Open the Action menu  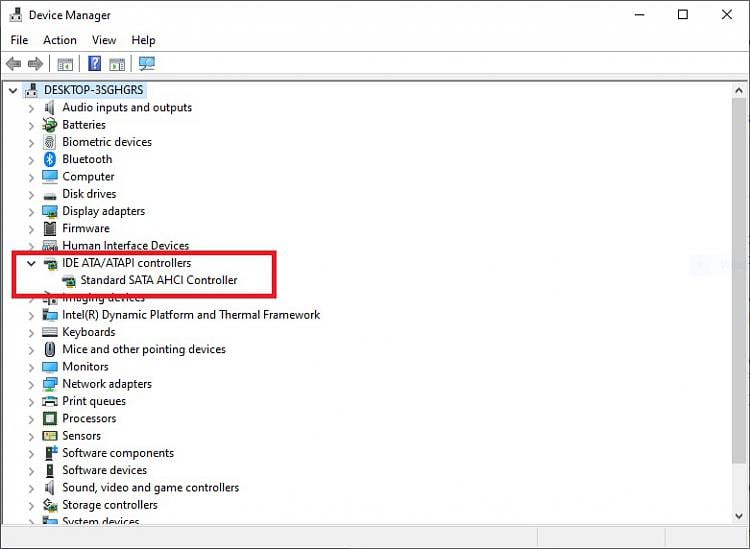coord(60,40)
